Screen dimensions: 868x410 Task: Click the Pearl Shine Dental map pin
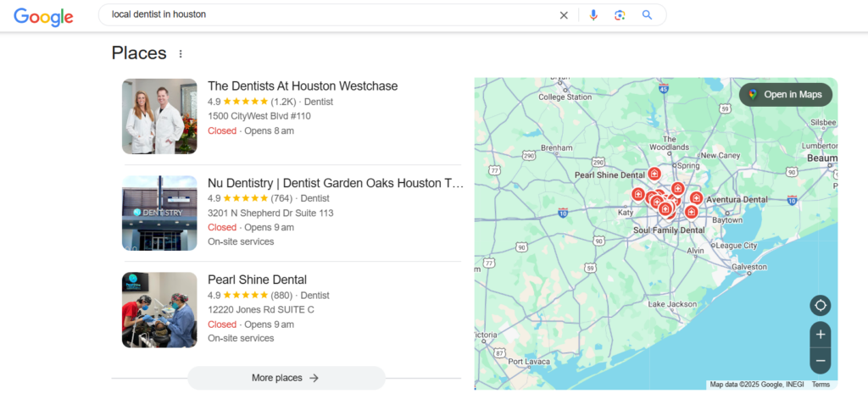coord(654,174)
